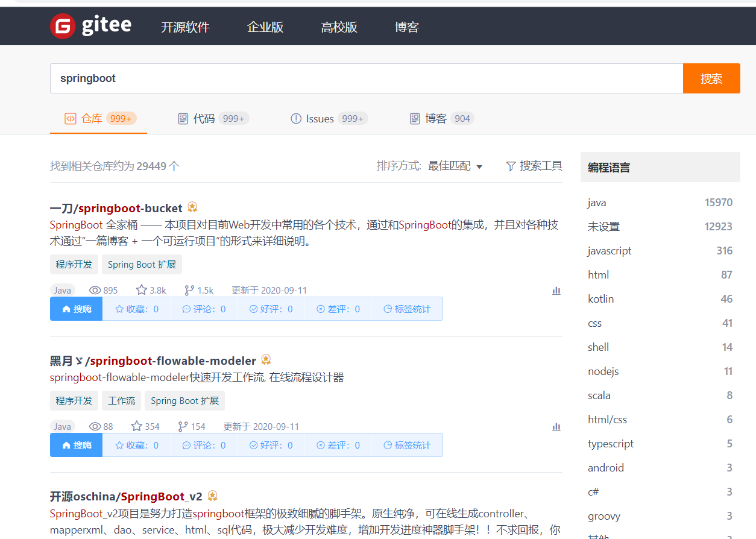Click the Gitee logo

tap(91, 26)
